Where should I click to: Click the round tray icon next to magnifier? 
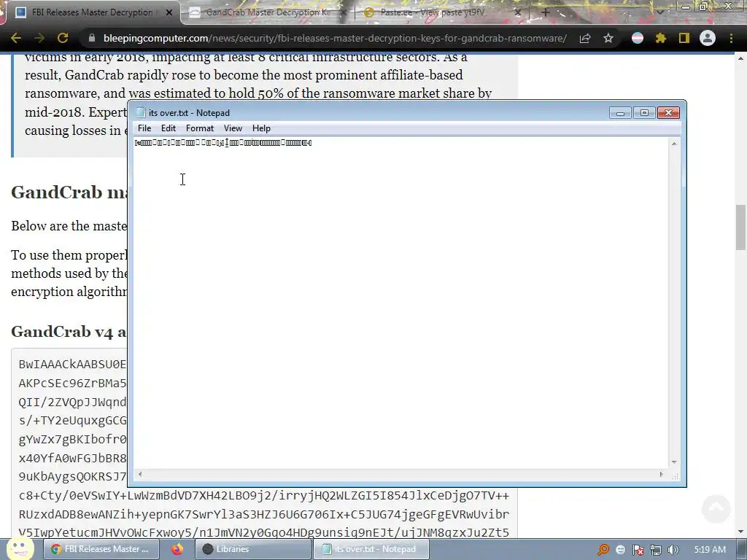point(621,550)
